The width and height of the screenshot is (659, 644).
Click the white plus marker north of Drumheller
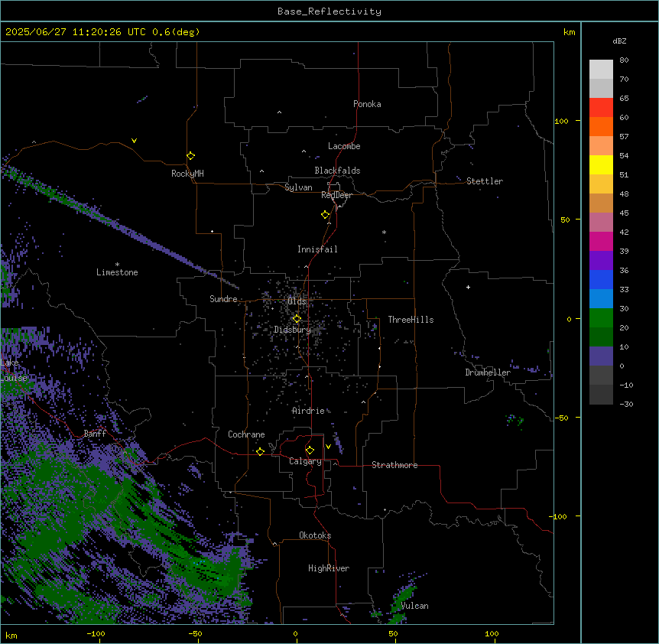(x=468, y=287)
